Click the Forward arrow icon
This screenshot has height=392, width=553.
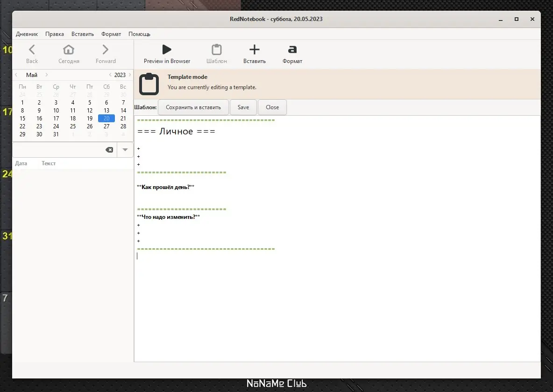click(x=106, y=50)
